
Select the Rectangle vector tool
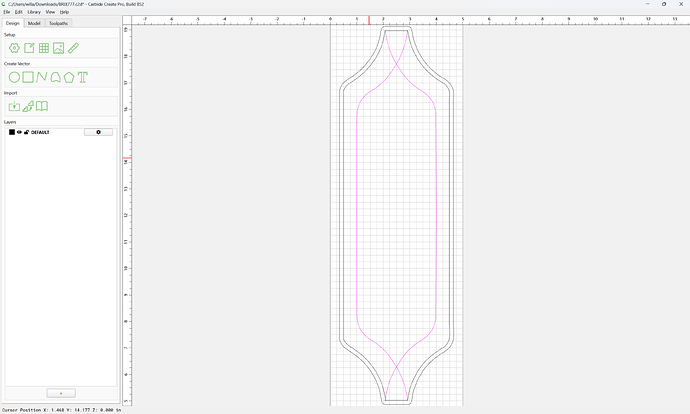[28, 77]
